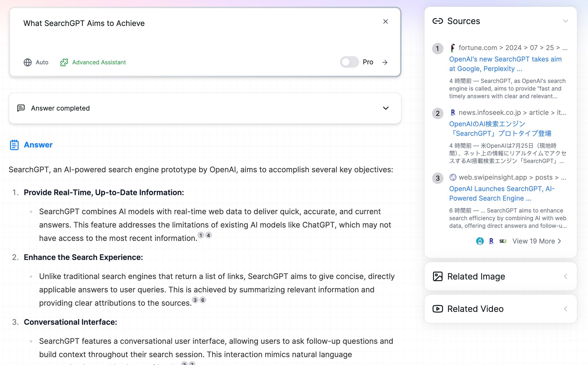Expand the Answer completed panel
The image size is (588, 365).
tap(386, 108)
